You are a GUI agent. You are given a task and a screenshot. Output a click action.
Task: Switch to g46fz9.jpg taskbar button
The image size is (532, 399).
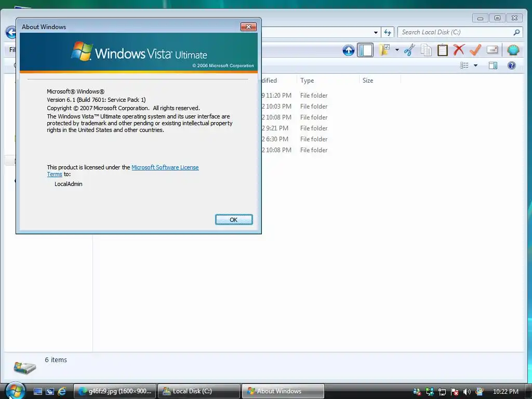point(115,391)
